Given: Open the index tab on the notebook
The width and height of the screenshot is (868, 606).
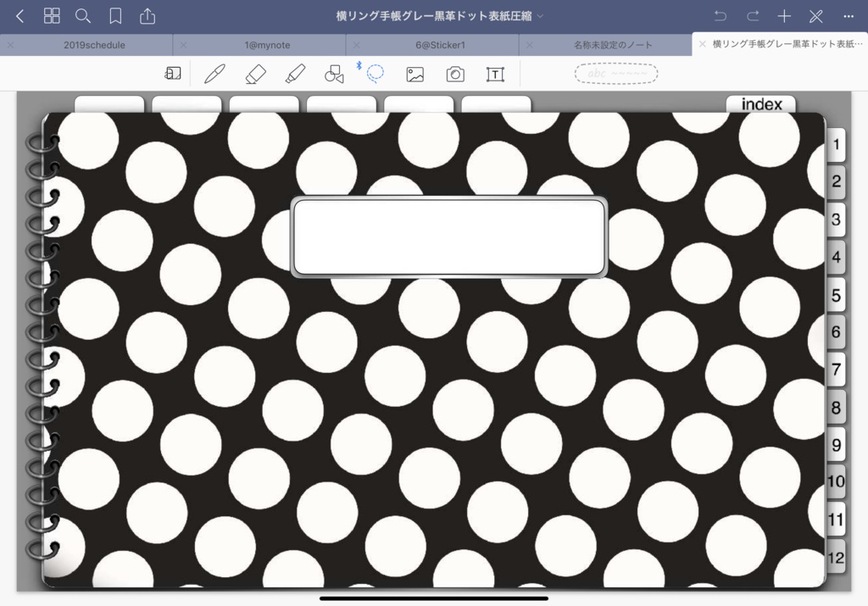Looking at the screenshot, I should pyautogui.click(x=760, y=104).
